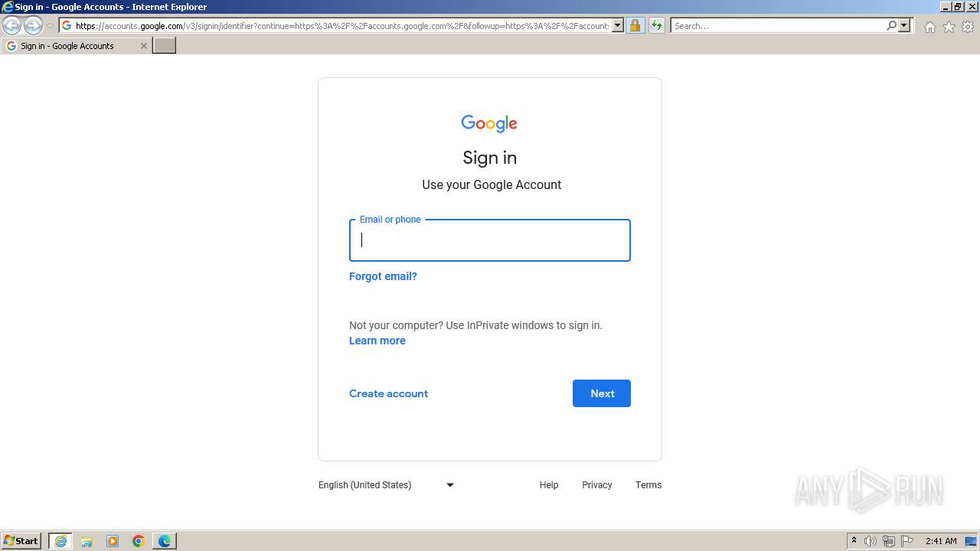The height and width of the screenshot is (551, 980).
Task: Click the address bar URL field
Action: (x=342, y=26)
